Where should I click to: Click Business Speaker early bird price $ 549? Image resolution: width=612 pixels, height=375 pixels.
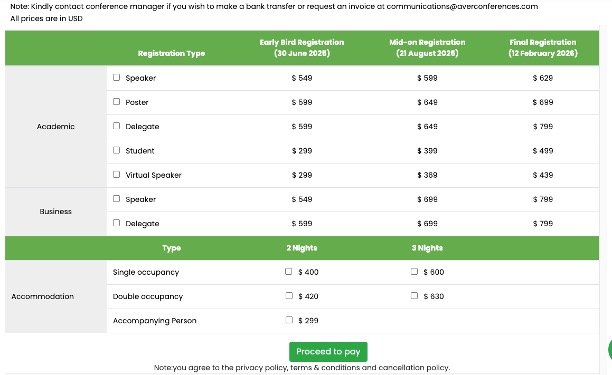pos(302,199)
